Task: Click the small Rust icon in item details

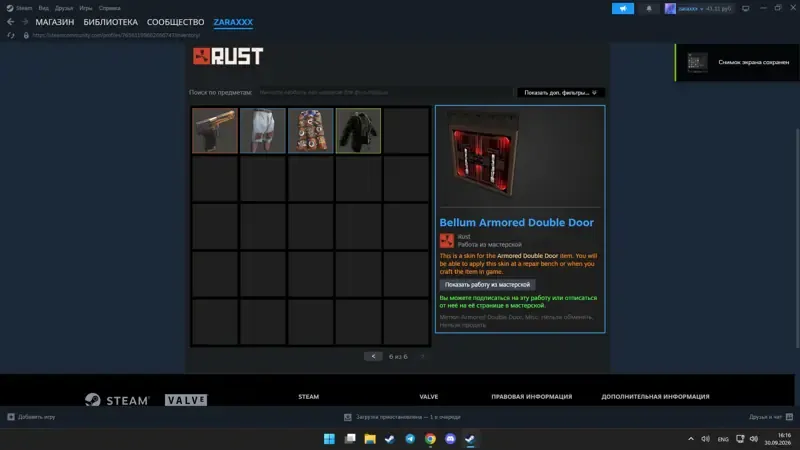Action: pyautogui.click(x=446, y=240)
